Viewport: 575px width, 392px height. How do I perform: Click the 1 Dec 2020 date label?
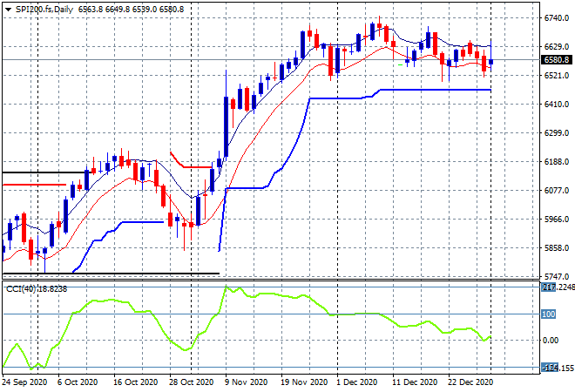tap(357, 382)
